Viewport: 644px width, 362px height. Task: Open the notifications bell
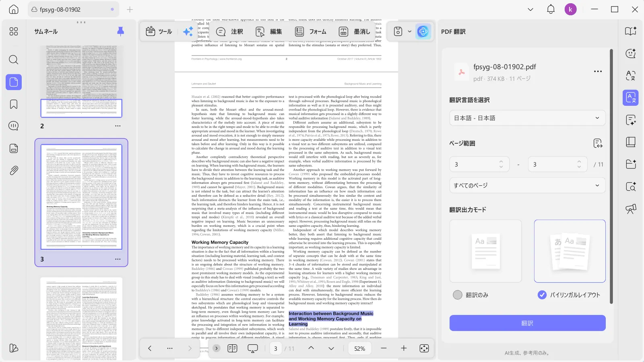551,9
